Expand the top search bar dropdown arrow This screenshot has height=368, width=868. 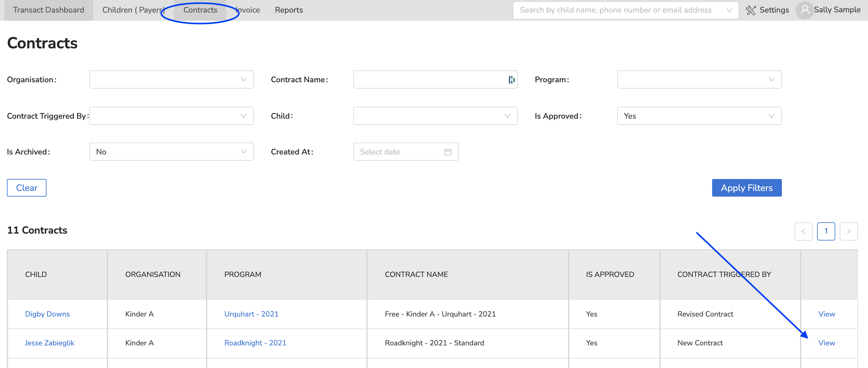729,10
